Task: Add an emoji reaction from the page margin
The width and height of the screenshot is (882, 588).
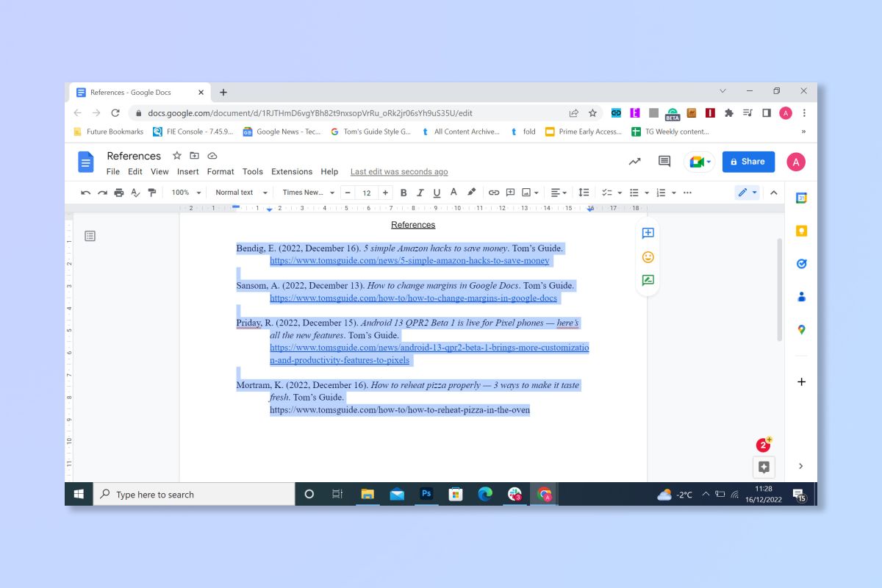Action: pyautogui.click(x=648, y=257)
